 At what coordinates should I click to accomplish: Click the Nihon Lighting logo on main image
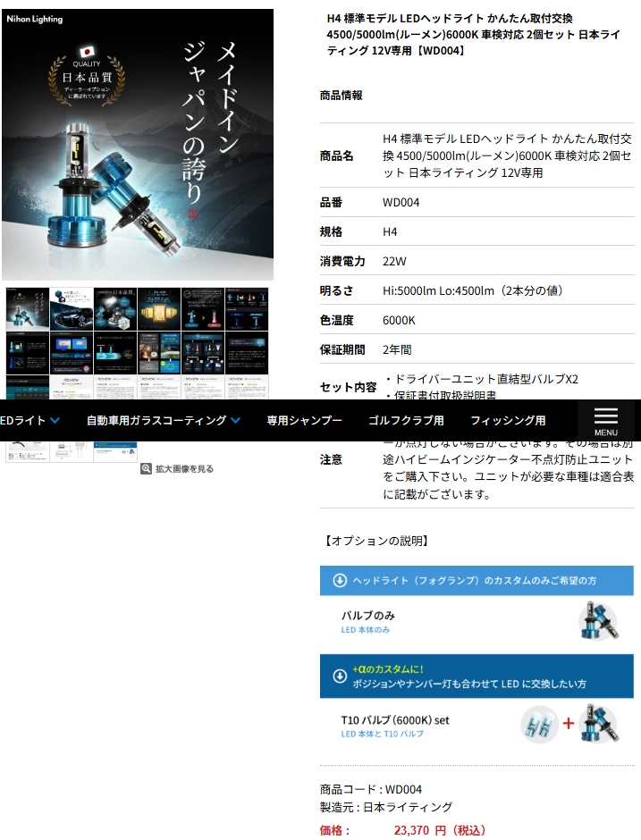coord(35,19)
